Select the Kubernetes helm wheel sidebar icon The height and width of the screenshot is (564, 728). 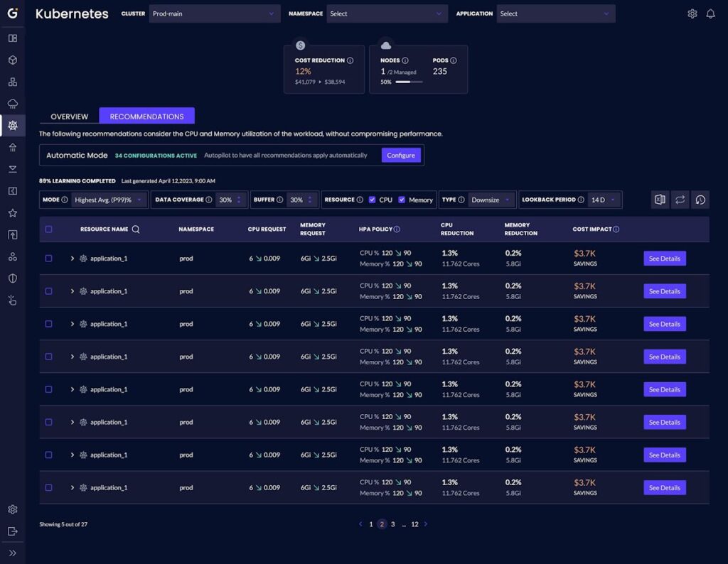12,124
